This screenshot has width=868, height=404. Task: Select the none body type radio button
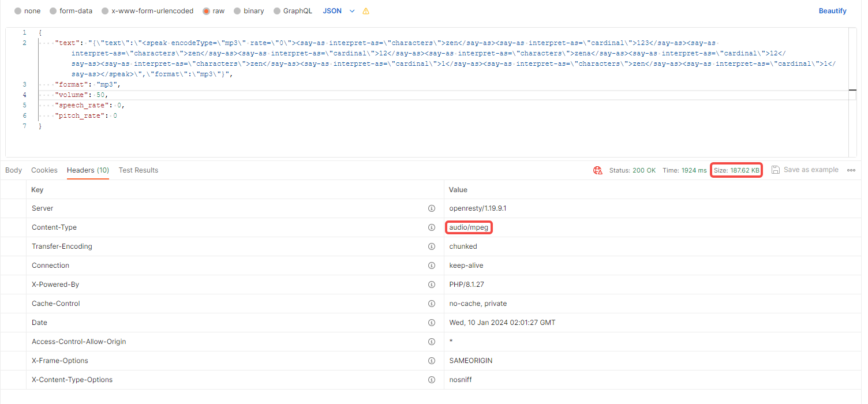tap(18, 11)
